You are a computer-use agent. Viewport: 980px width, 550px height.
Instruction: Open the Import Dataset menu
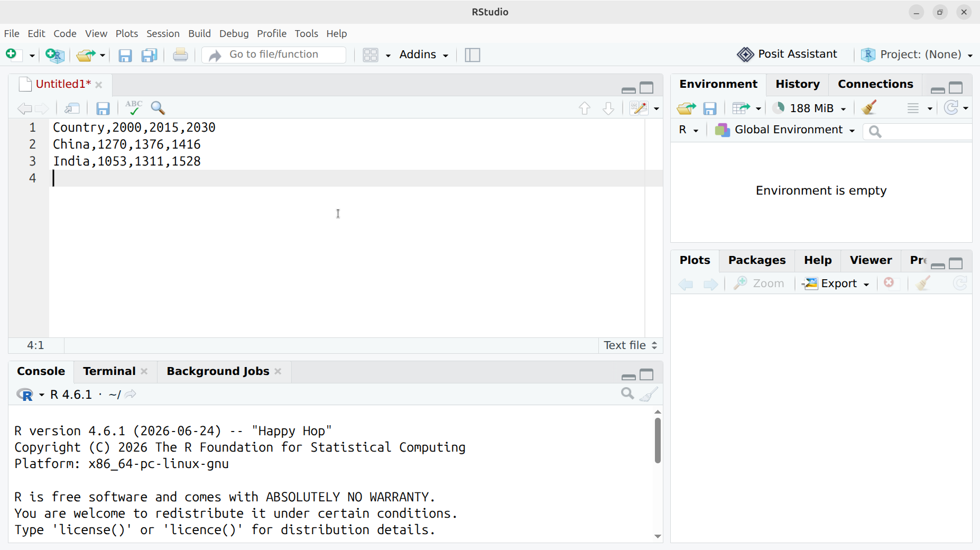point(746,108)
